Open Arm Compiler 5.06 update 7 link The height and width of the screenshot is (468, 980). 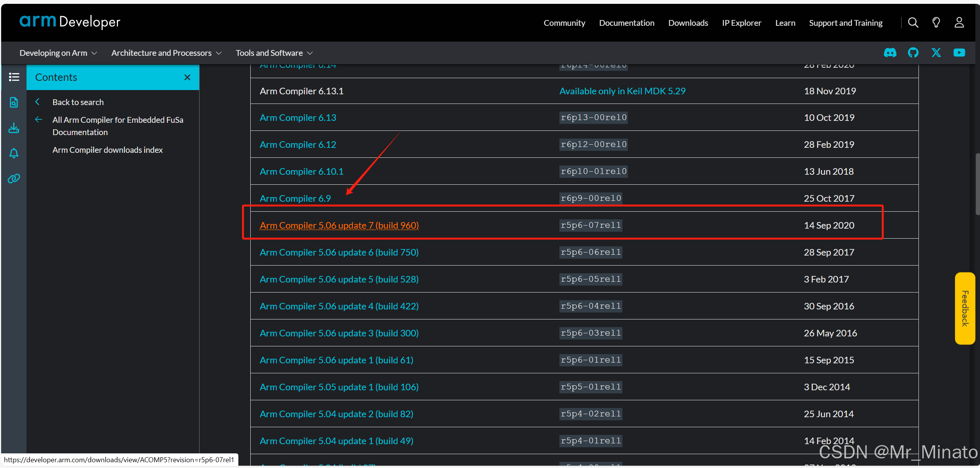click(339, 226)
